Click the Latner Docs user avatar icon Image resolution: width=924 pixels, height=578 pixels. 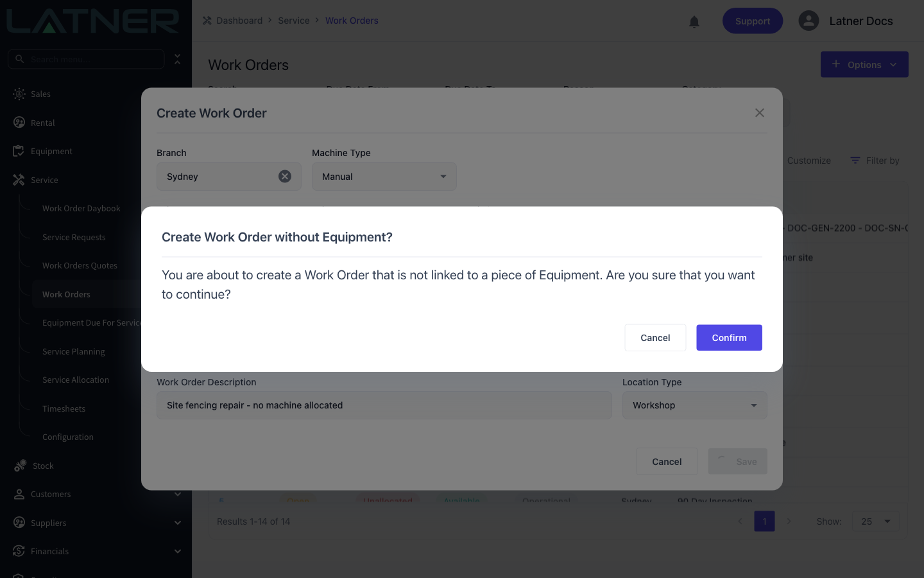809,21
